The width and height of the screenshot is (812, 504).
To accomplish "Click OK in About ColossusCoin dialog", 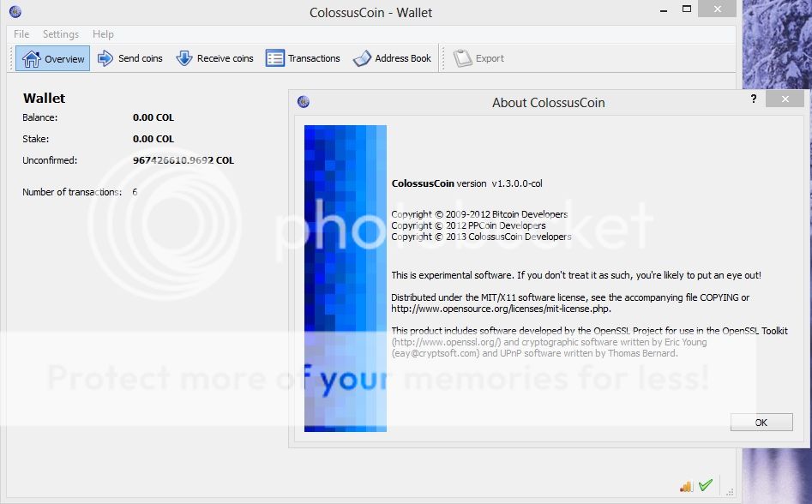I will 761,423.
